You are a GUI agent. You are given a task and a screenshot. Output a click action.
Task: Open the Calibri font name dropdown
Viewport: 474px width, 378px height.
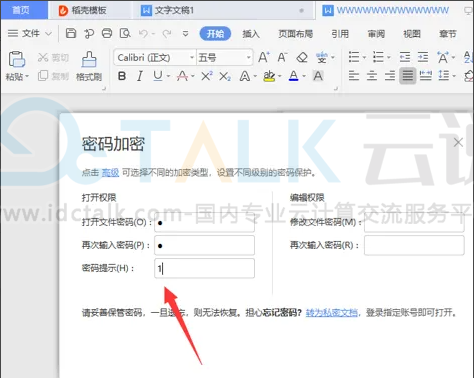(192, 58)
